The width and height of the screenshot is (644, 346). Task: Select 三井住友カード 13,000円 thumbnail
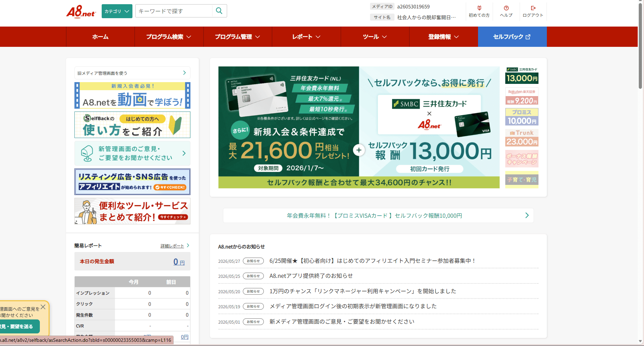point(522,75)
